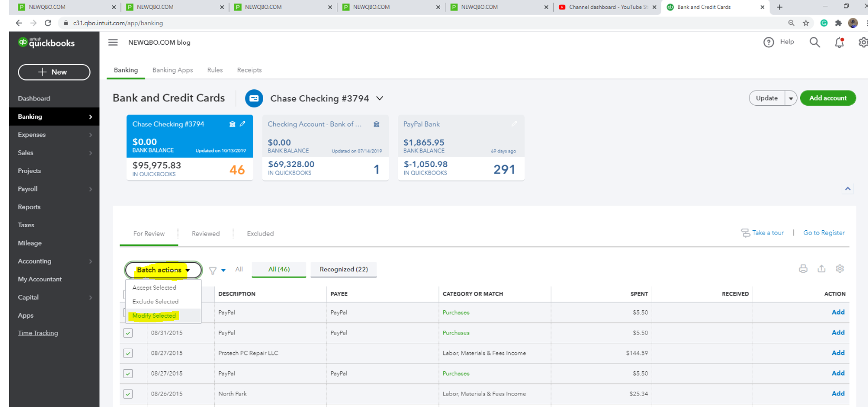
Task: Click the export icon above the table
Action: coord(821,269)
